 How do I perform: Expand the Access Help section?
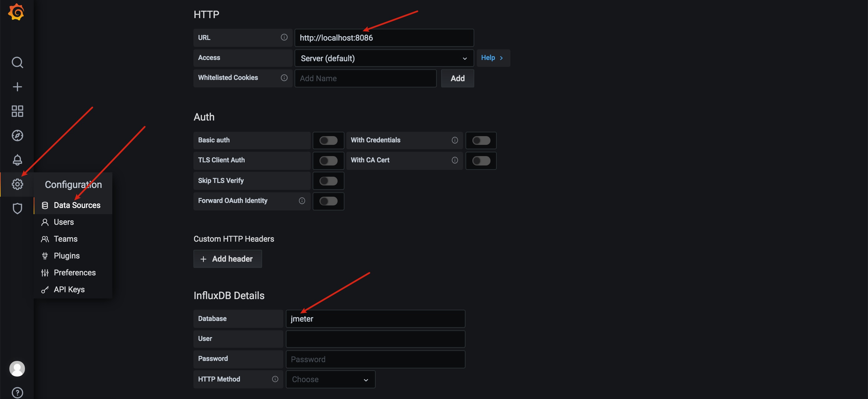(492, 58)
